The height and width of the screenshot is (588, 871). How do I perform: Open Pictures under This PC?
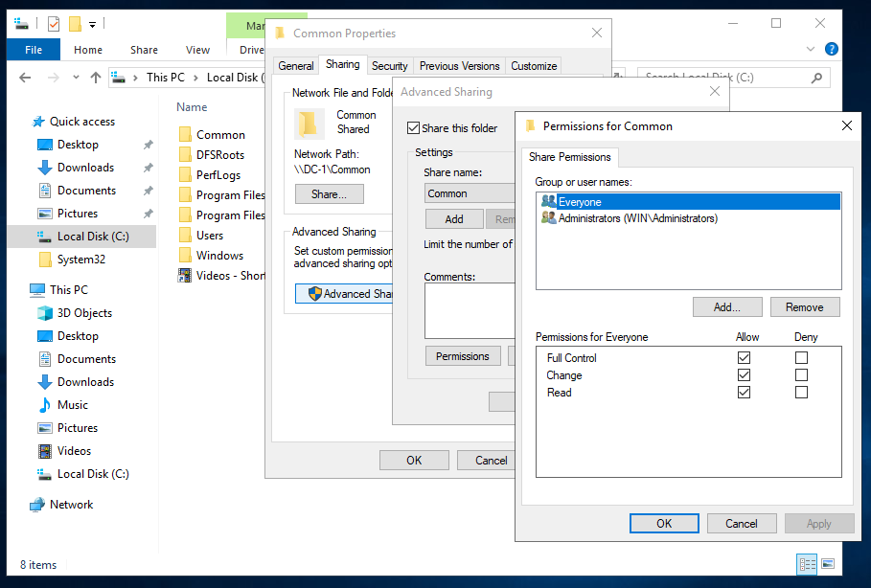click(78, 428)
